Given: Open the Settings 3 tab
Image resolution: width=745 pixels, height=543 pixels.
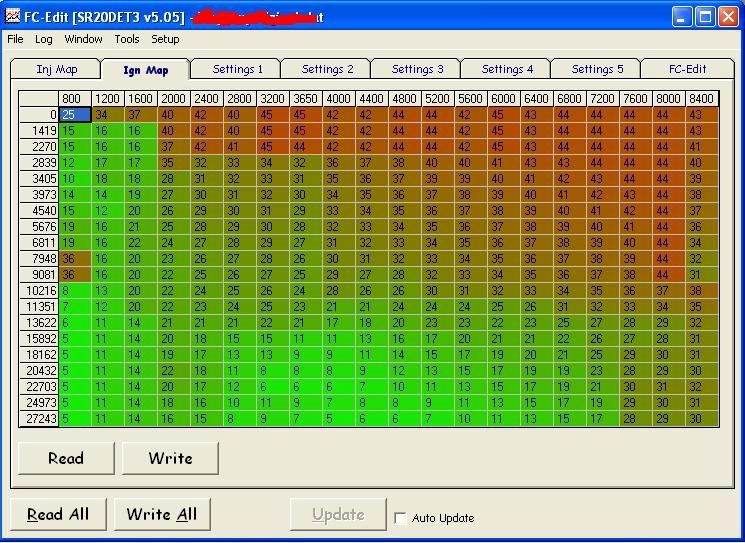Looking at the screenshot, I should (x=417, y=69).
